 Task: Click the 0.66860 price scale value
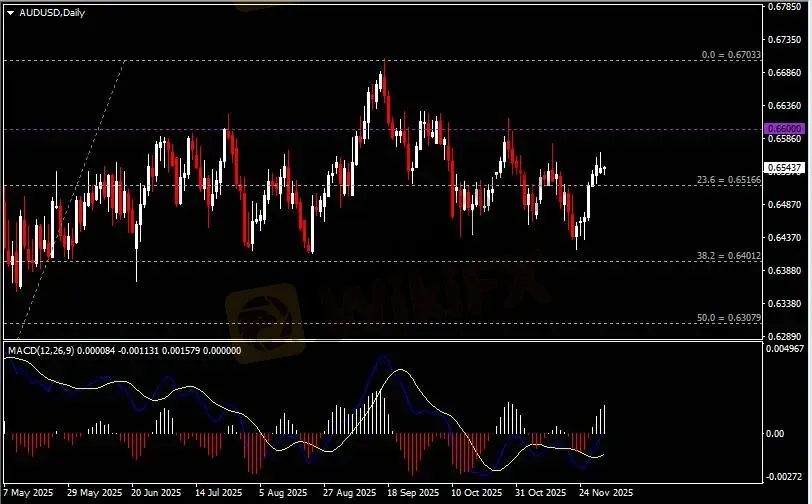click(785, 73)
